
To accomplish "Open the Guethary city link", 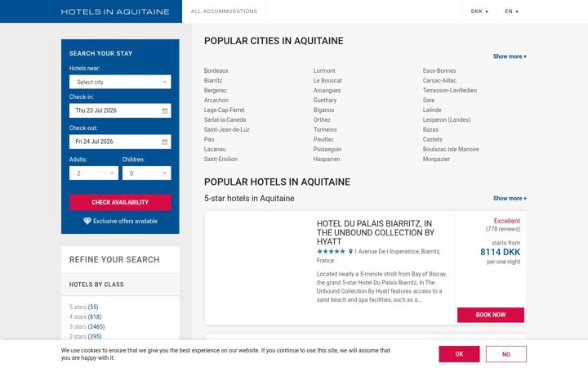I will 325,100.
